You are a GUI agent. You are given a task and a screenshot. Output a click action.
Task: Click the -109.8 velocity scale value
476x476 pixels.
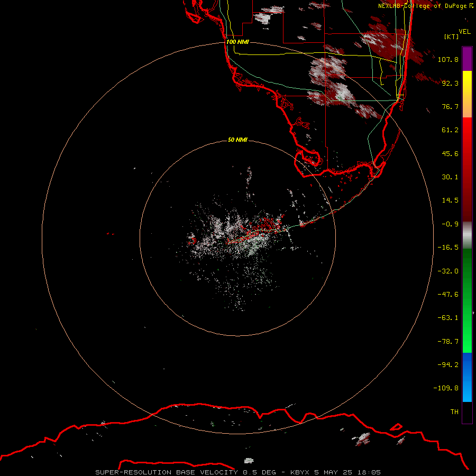446,388
